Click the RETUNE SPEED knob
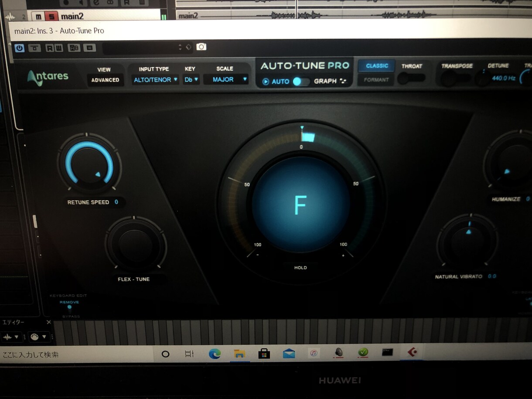The height and width of the screenshot is (399, 532). [89, 164]
